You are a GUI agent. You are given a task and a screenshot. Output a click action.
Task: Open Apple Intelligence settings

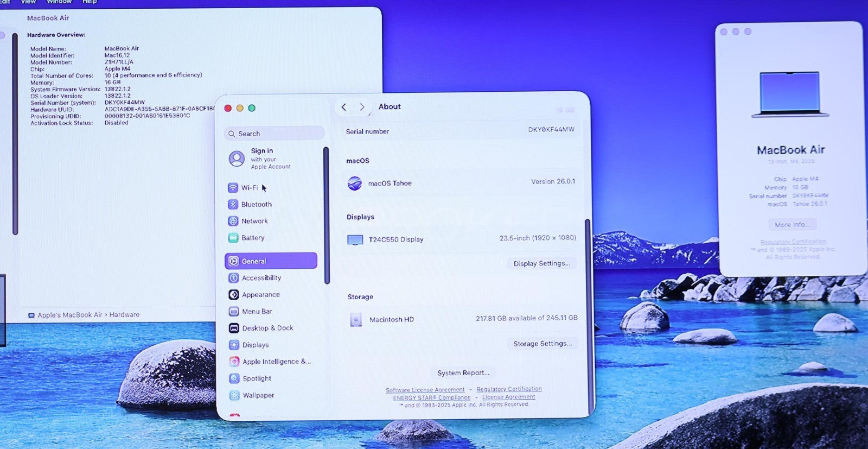(276, 362)
